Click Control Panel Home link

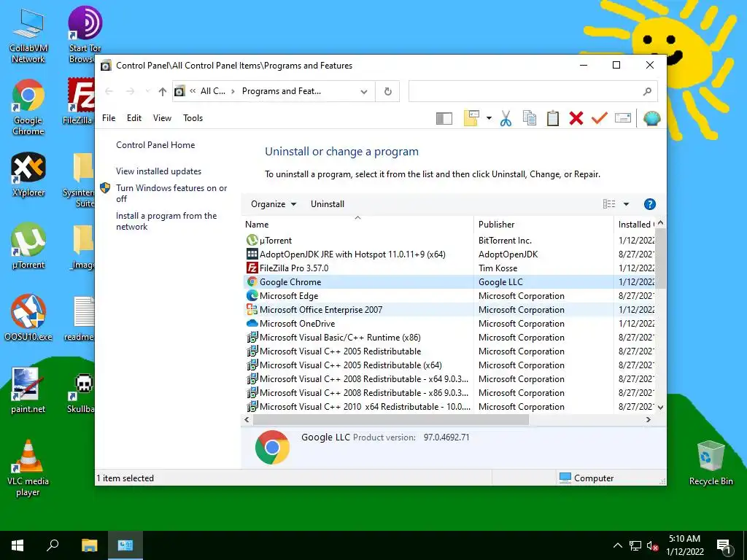click(155, 145)
